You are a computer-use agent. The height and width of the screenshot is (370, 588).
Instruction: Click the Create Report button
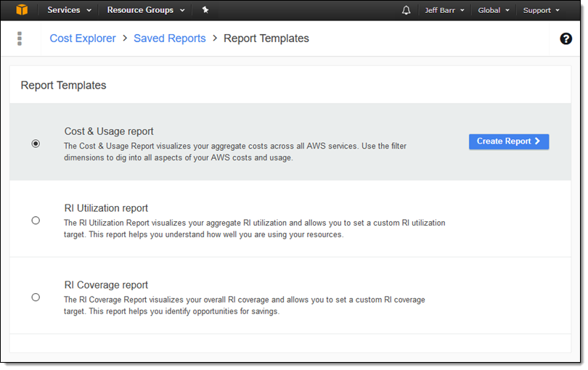coord(508,141)
